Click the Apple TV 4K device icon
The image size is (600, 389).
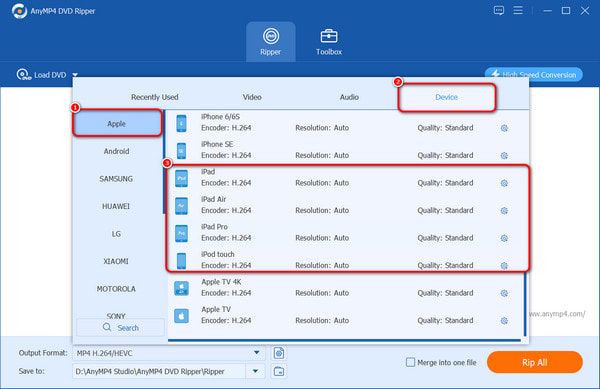coord(181,288)
